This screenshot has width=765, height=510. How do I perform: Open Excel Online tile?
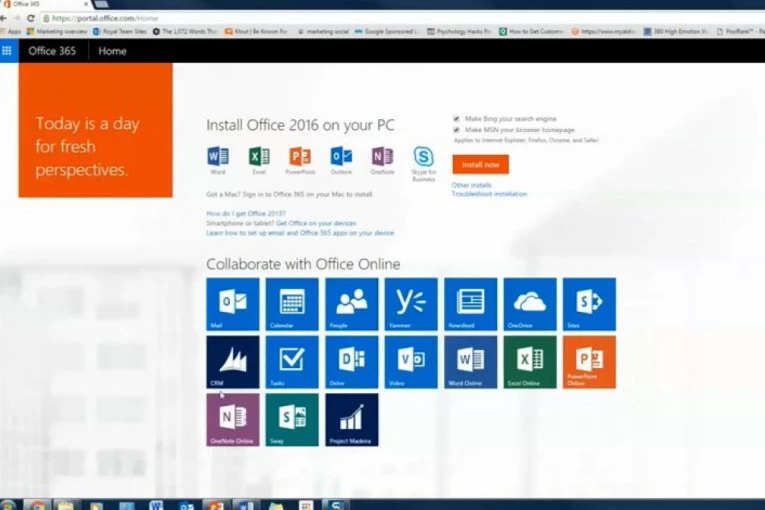pyautogui.click(x=530, y=361)
